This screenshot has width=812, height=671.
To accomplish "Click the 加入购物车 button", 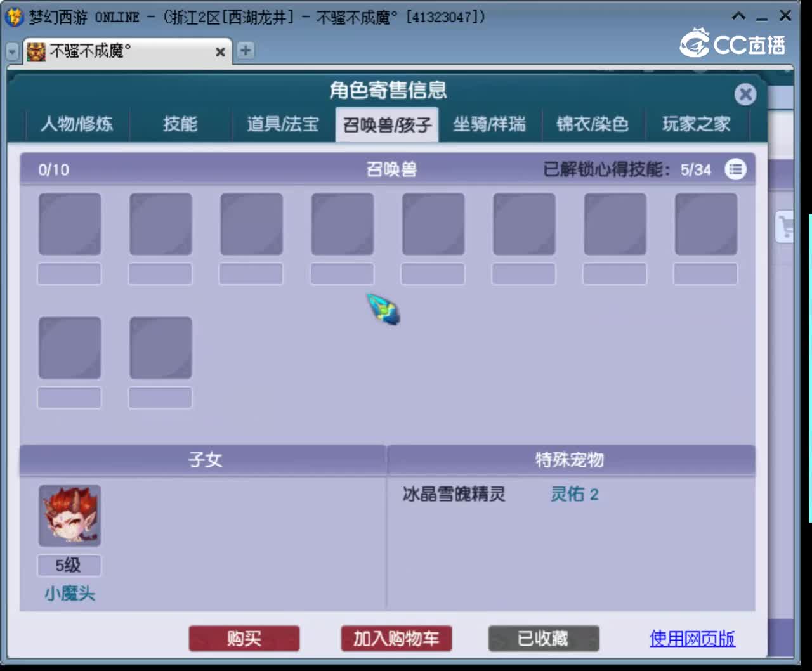I will pos(396,639).
